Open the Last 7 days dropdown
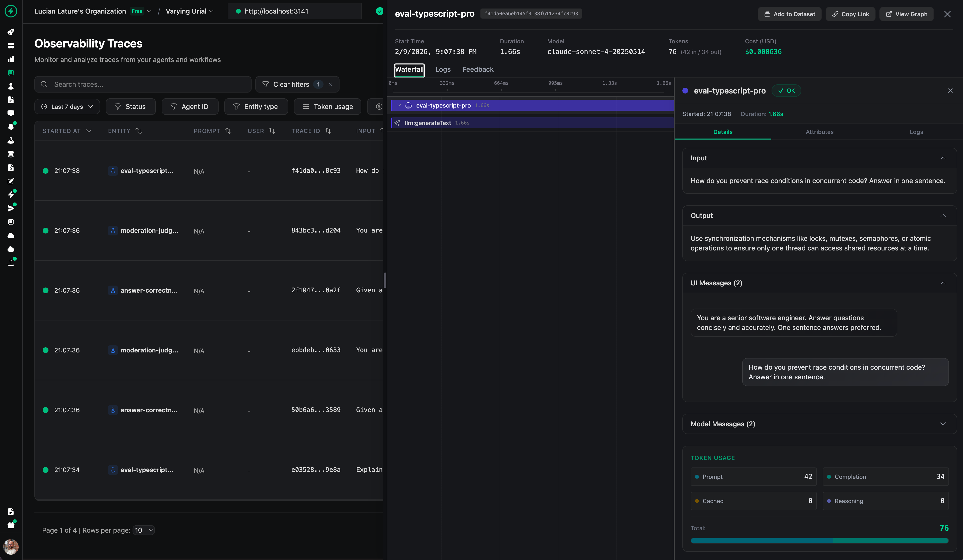 (67, 107)
